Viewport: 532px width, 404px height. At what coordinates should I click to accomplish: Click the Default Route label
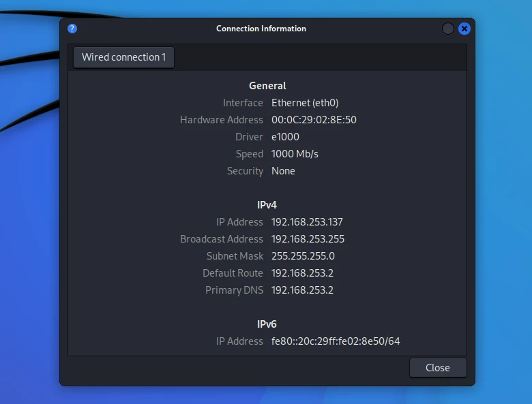tap(233, 273)
